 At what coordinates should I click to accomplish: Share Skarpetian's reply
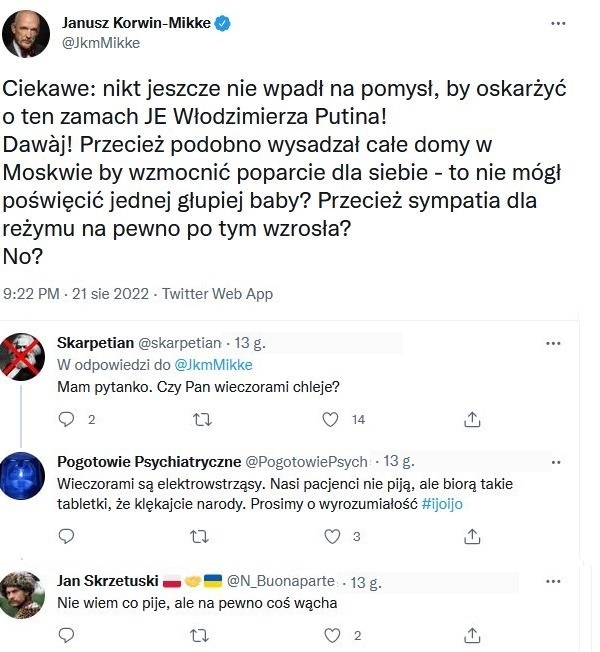click(468, 420)
